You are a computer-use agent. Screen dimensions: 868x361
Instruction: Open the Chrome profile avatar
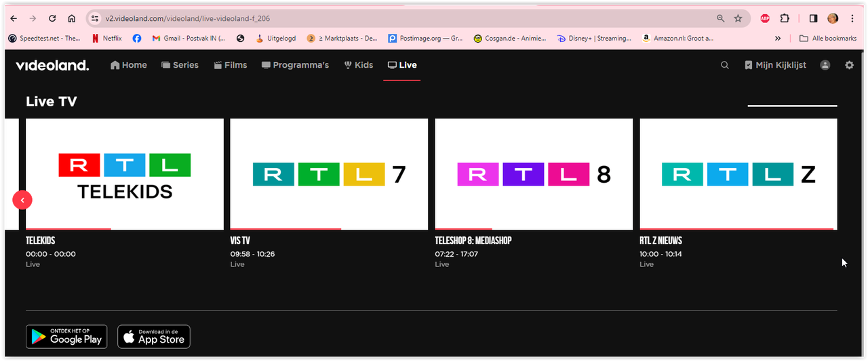tap(833, 18)
